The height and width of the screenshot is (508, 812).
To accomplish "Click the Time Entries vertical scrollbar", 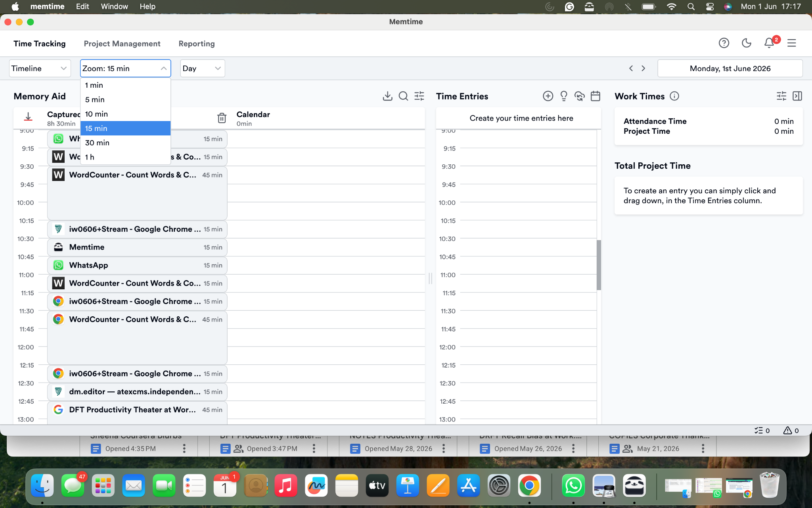I will (x=599, y=265).
